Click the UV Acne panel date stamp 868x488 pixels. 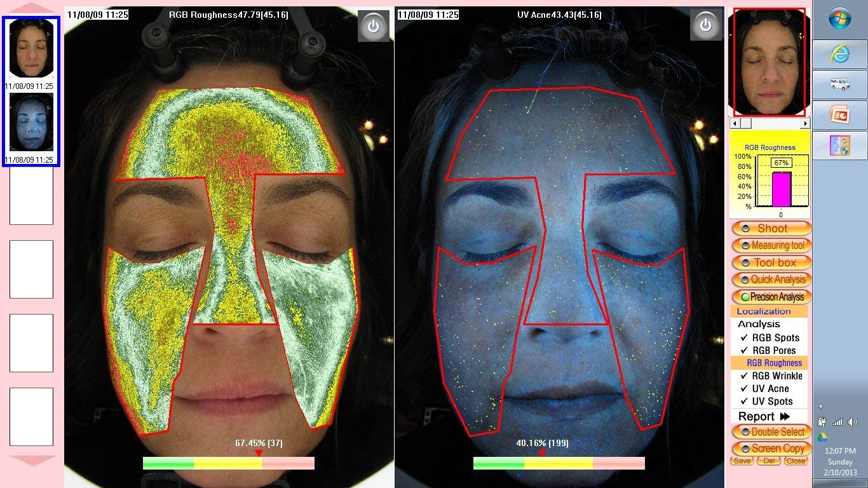click(427, 15)
